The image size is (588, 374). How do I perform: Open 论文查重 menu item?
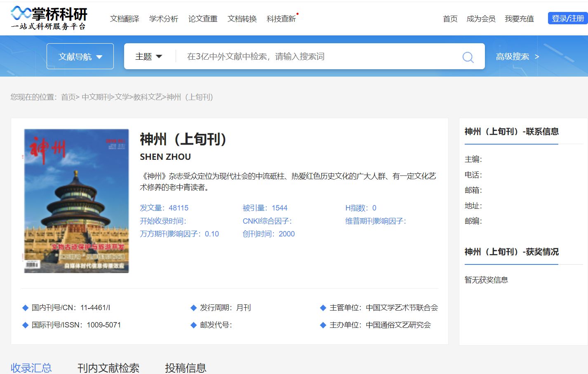click(x=203, y=19)
